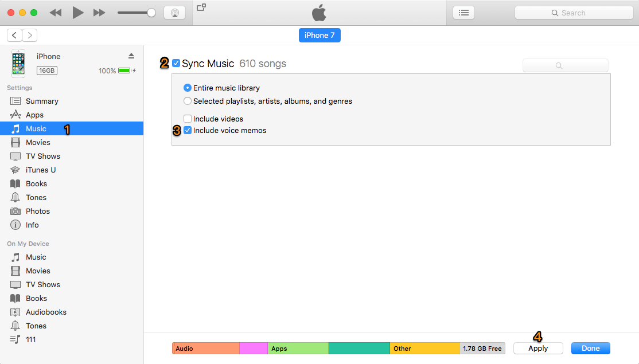The image size is (639, 364).
Task: Open TV Shows in Settings sidebar
Action: tap(72, 156)
